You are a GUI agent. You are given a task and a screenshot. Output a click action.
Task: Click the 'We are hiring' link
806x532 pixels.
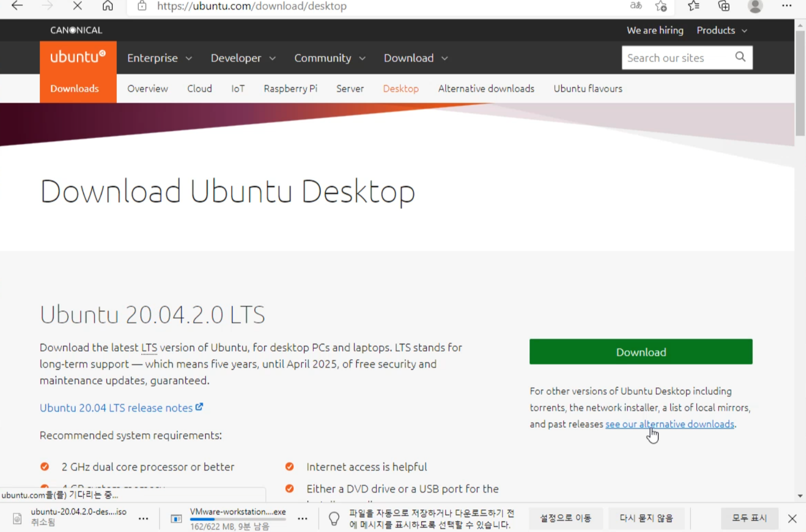click(x=655, y=30)
